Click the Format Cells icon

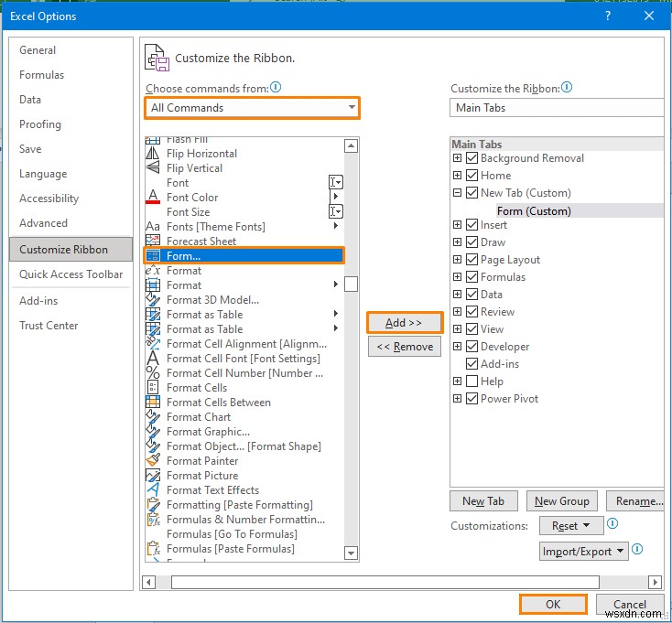pos(153,387)
